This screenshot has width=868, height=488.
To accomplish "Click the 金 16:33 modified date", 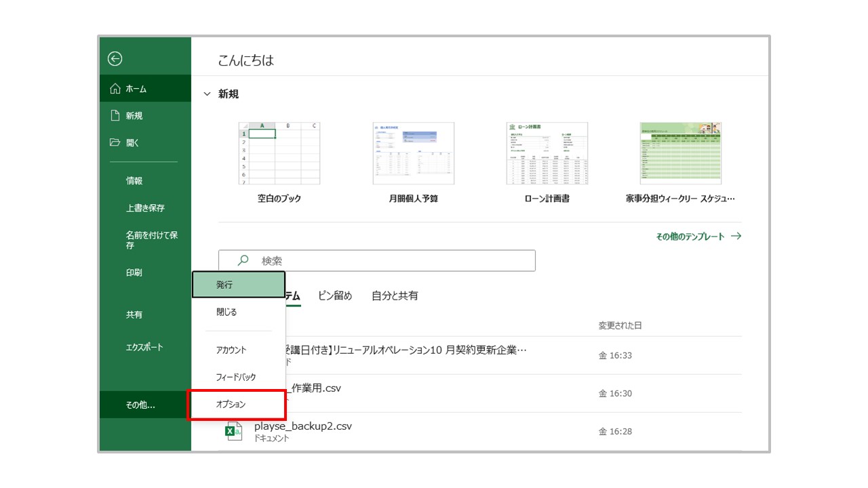I will tap(615, 356).
